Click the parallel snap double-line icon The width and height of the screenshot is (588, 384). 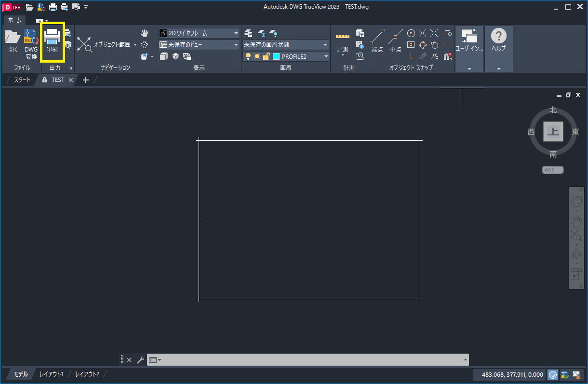click(423, 56)
